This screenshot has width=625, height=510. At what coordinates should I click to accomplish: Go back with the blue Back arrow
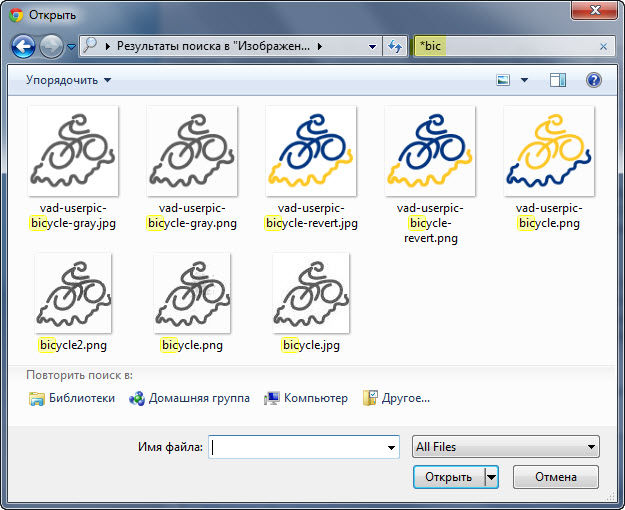point(23,47)
